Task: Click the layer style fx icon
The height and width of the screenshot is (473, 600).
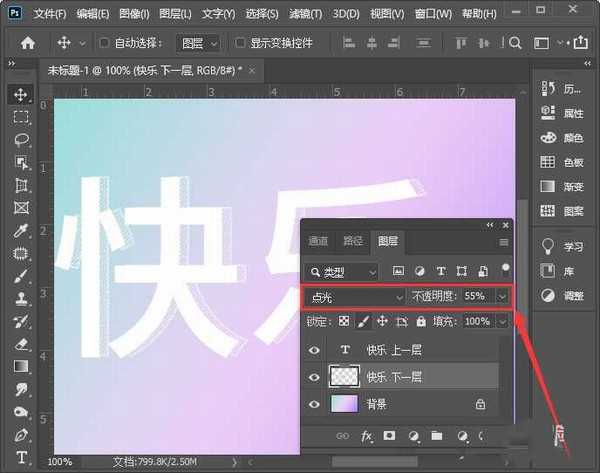Action: (366, 437)
